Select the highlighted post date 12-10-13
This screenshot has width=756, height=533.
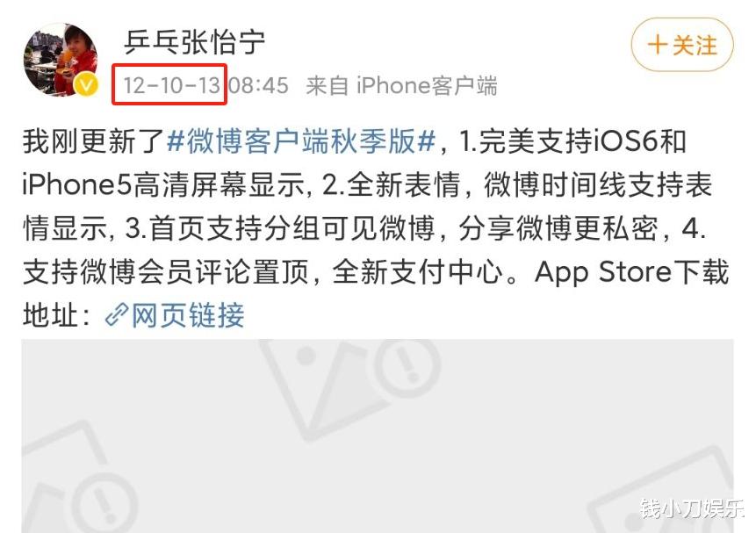171,85
